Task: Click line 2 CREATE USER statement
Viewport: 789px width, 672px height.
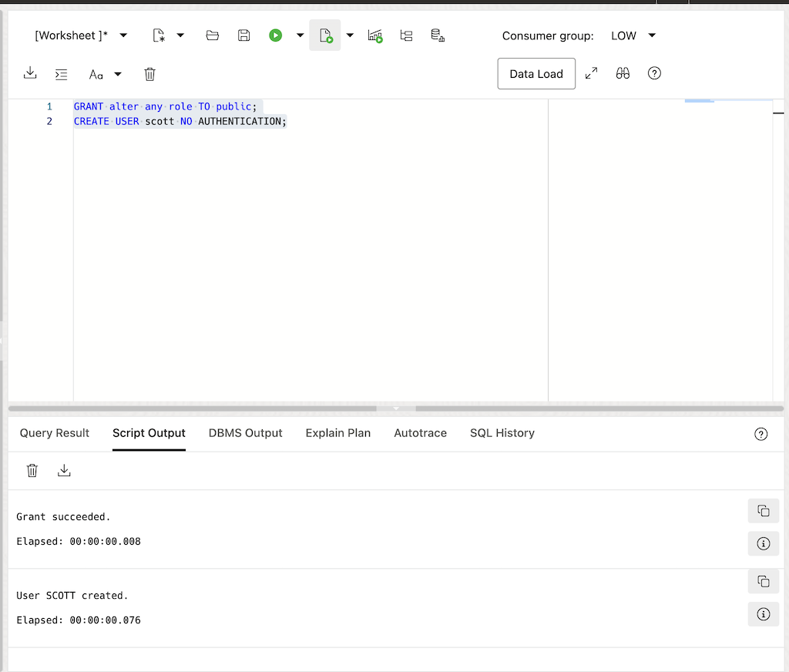Action: coord(180,121)
